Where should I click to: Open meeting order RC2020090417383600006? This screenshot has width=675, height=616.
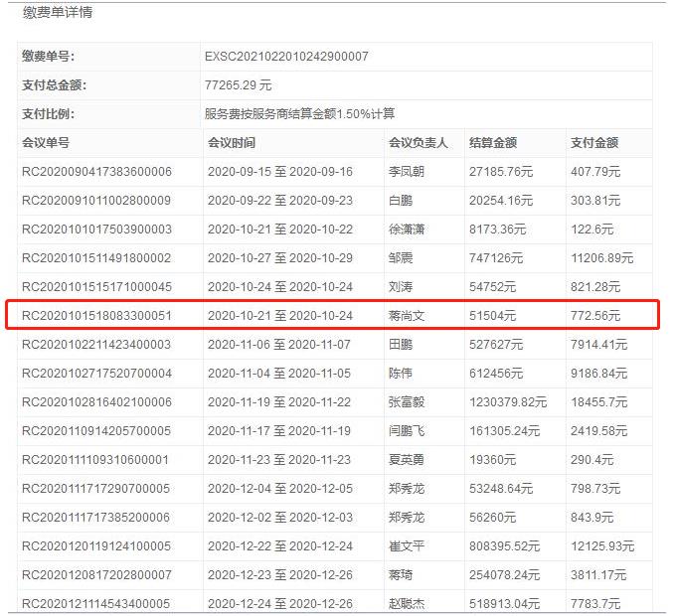96,172
